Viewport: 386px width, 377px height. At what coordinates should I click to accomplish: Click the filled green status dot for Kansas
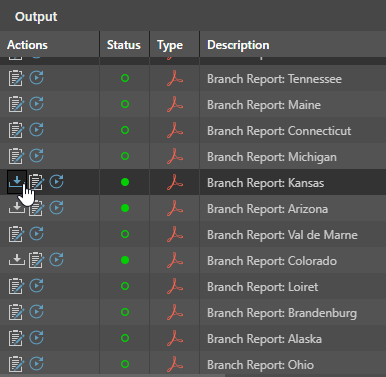pos(125,182)
